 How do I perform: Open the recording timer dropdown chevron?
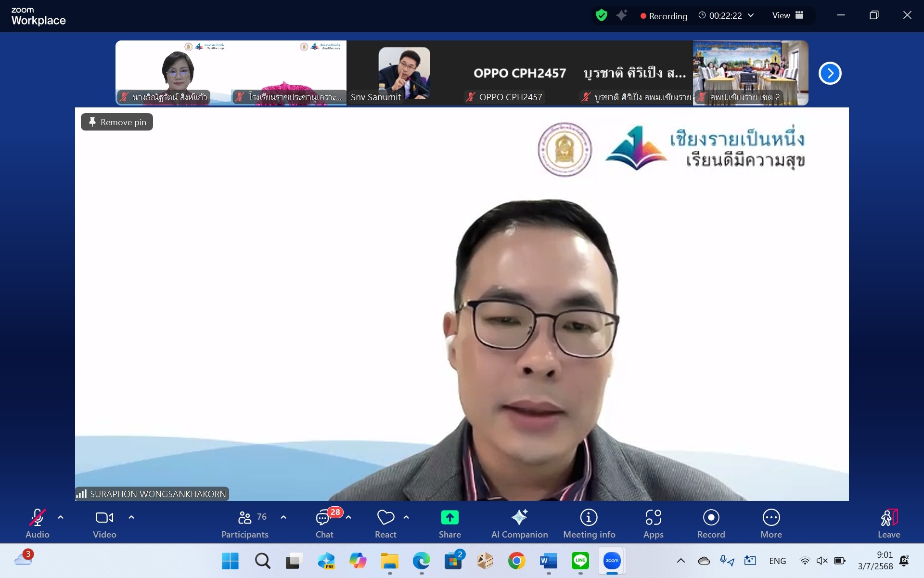click(x=751, y=15)
